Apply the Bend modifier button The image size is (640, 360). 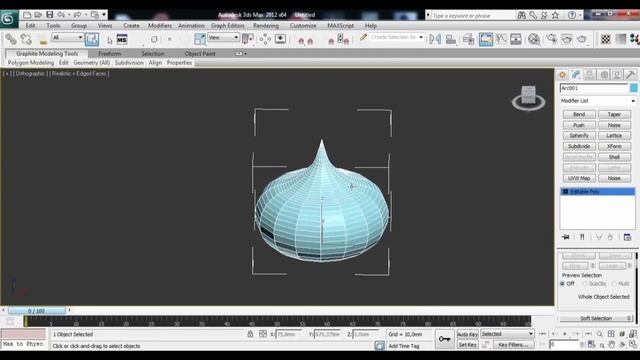point(579,114)
